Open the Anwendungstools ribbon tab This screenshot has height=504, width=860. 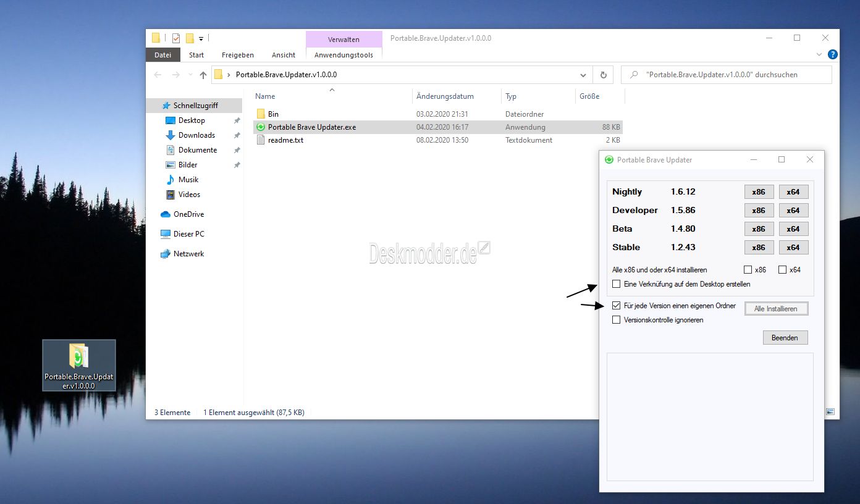point(344,55)
